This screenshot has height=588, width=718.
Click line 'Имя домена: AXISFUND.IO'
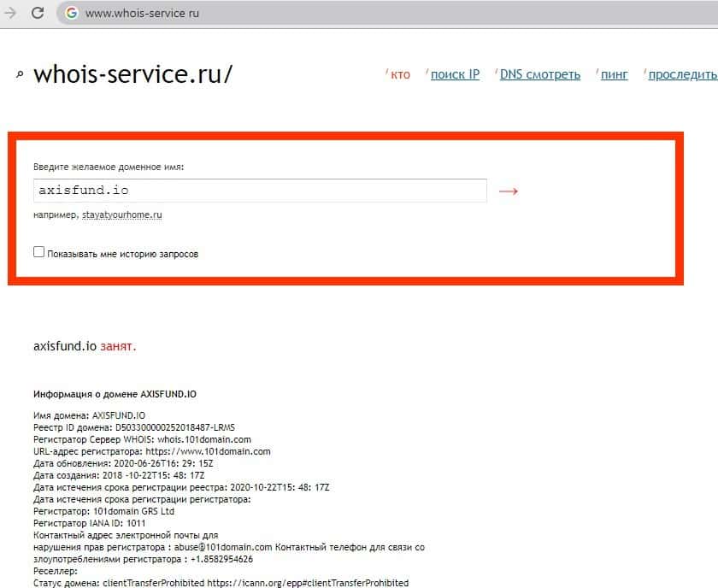[89, 416]
